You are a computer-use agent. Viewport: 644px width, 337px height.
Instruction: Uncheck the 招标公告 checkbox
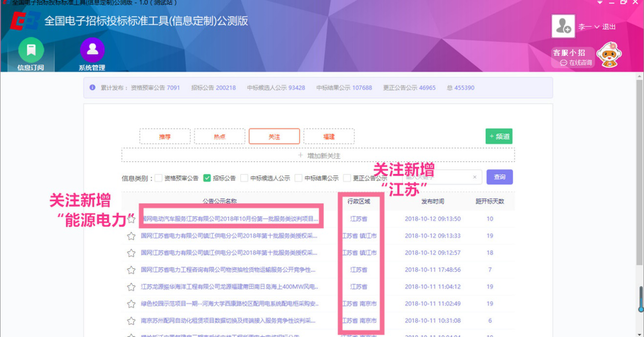click(x=207, y=178)
